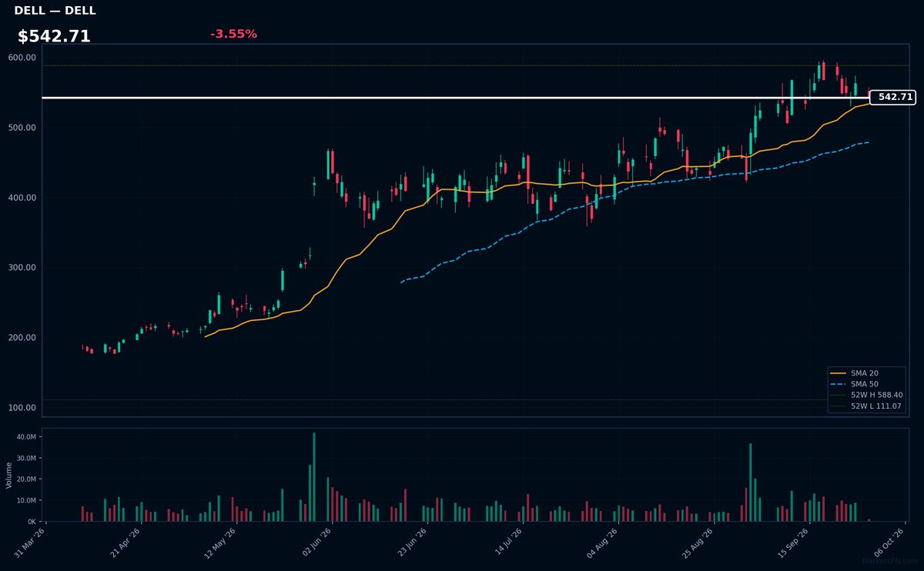The image size is (924, 571).
Task: Click the 14 Jul '26 date label
Action: tap(508, 542)
